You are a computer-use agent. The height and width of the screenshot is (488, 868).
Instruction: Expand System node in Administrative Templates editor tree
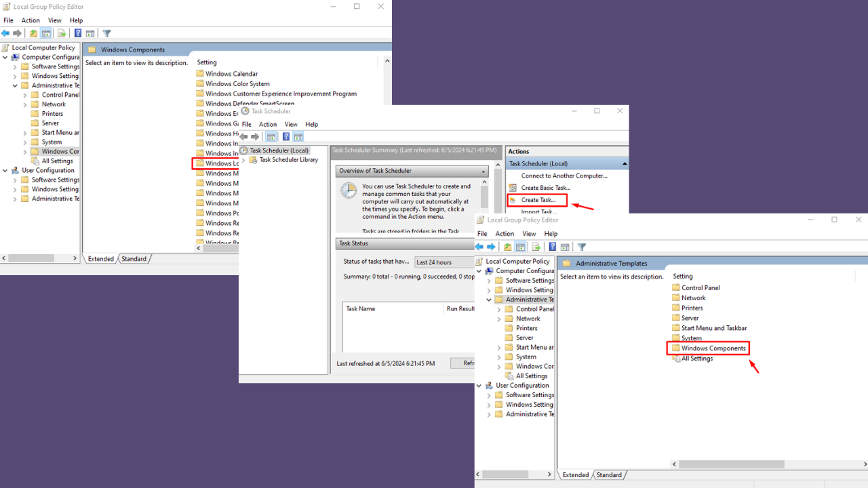(499, 357)
